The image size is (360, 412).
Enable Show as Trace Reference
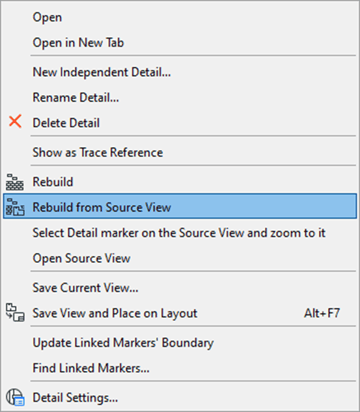(180, 152)
